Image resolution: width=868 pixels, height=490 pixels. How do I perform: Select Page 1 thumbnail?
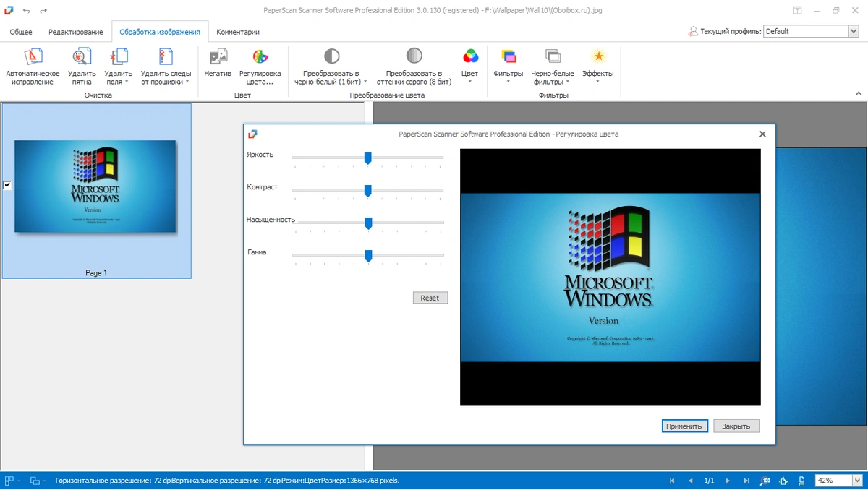pyautogui.click(x=96, y=191)
